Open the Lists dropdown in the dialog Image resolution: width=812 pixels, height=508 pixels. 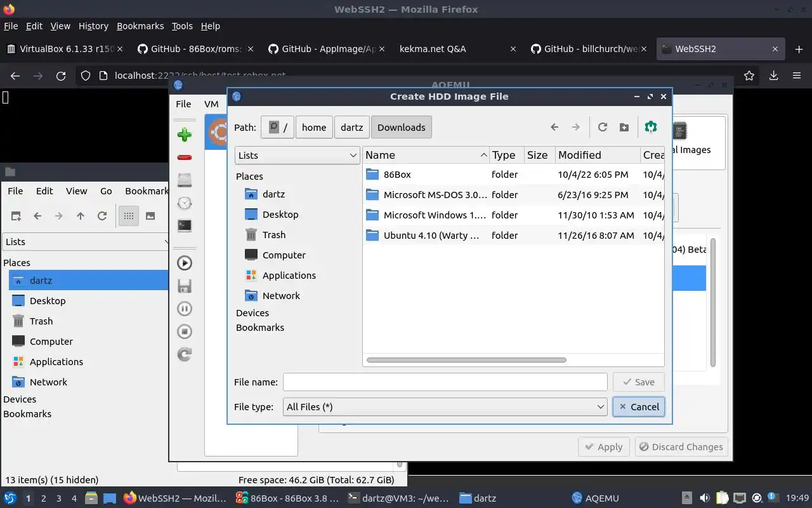(x=297, y=155)
